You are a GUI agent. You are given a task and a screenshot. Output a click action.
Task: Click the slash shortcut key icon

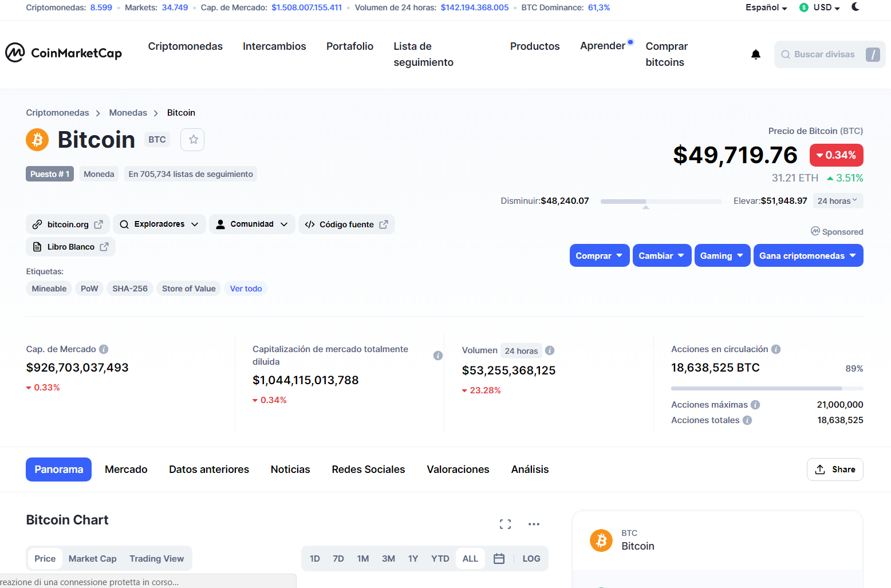[873, 54]
